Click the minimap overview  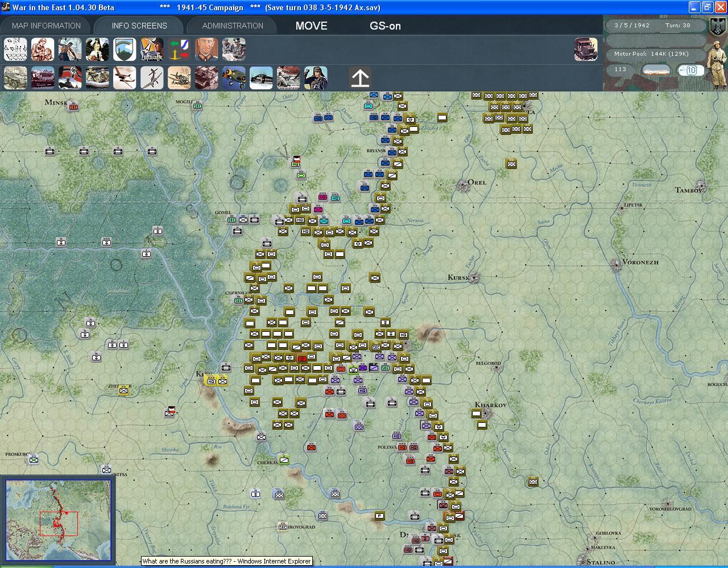[x=58, y=521]
